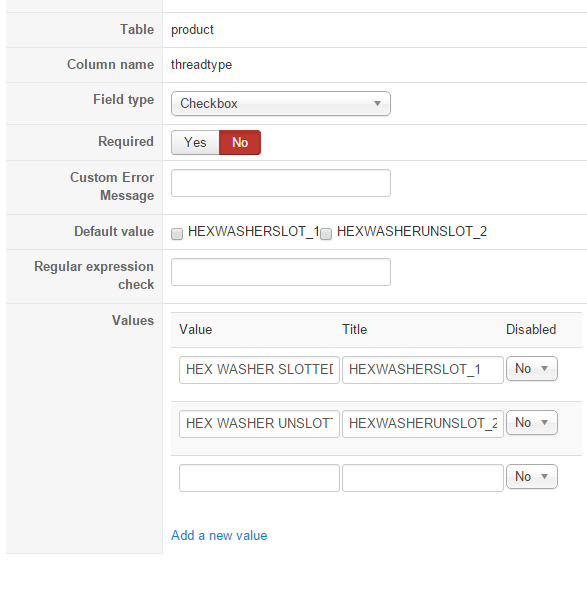Click the empty third row value field
Image resolution: width=587 pixels, height=590 pixels.
point(259,478)
